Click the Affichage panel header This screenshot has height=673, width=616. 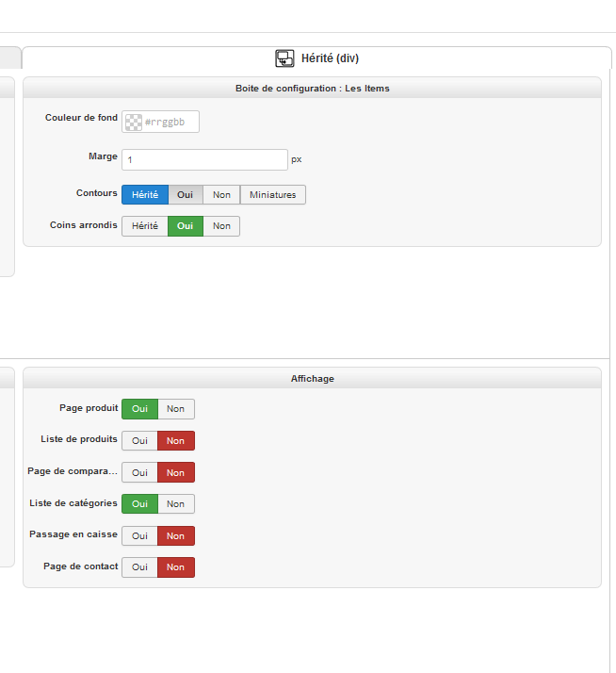pos(313,379)
